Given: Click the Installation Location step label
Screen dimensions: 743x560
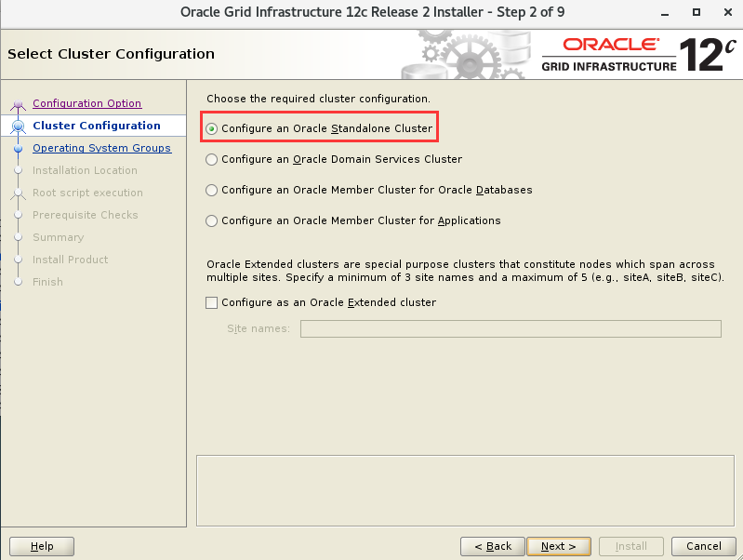Looking at the screenshot, I should (x=85, y=170).
